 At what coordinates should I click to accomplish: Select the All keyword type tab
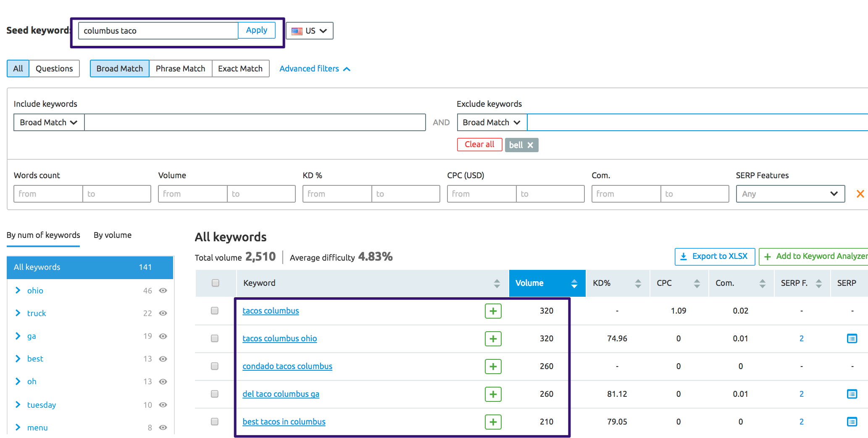pyautogui.click(x=18, y=69)
